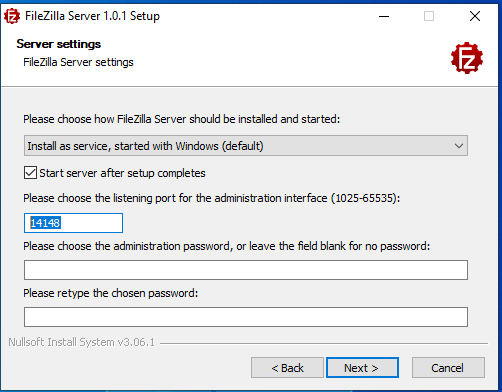This screenshot has height=392, width=502.
Task: Click the 'Start server after setup completes' label
Action: click(122, 173)
